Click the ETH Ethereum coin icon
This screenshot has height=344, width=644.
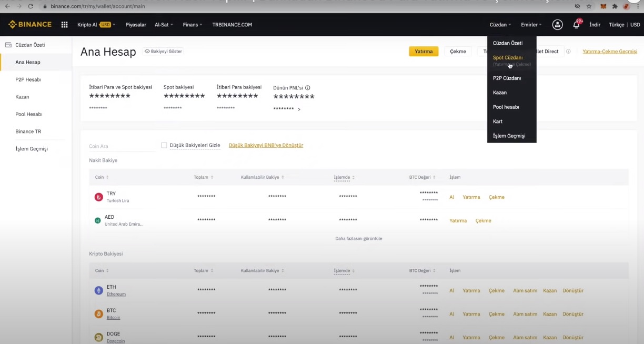tap(98, 290)
